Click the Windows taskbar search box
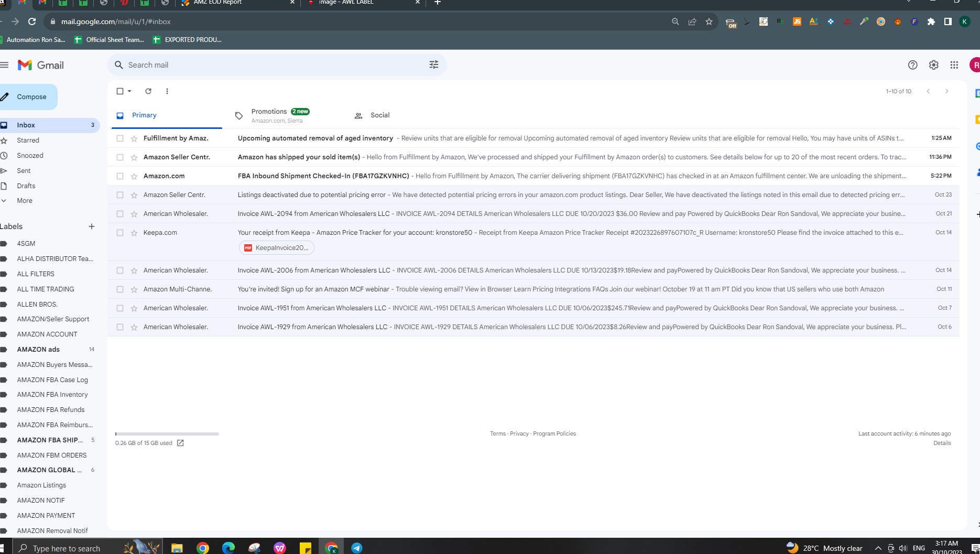980x554 pixels. [87, 548]
